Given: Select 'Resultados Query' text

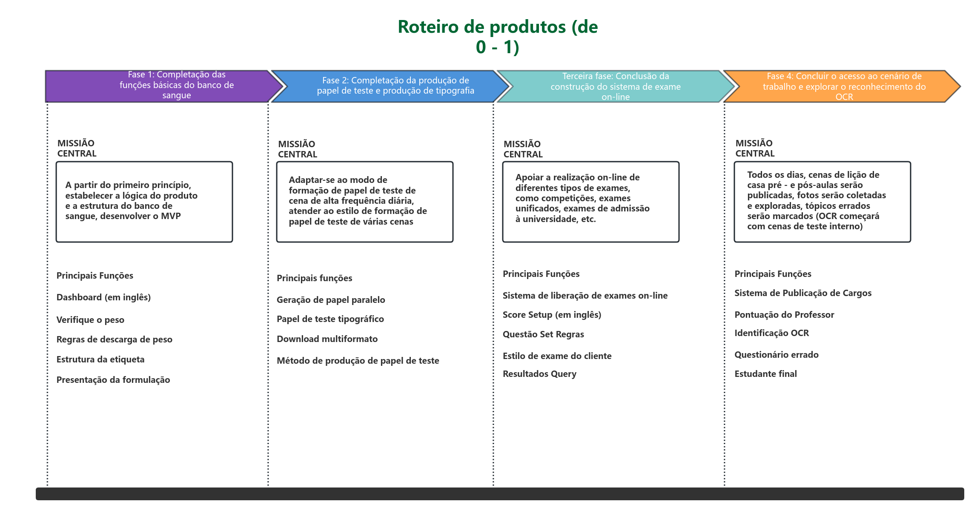Looking at the screenshot, I should (540, 374).
